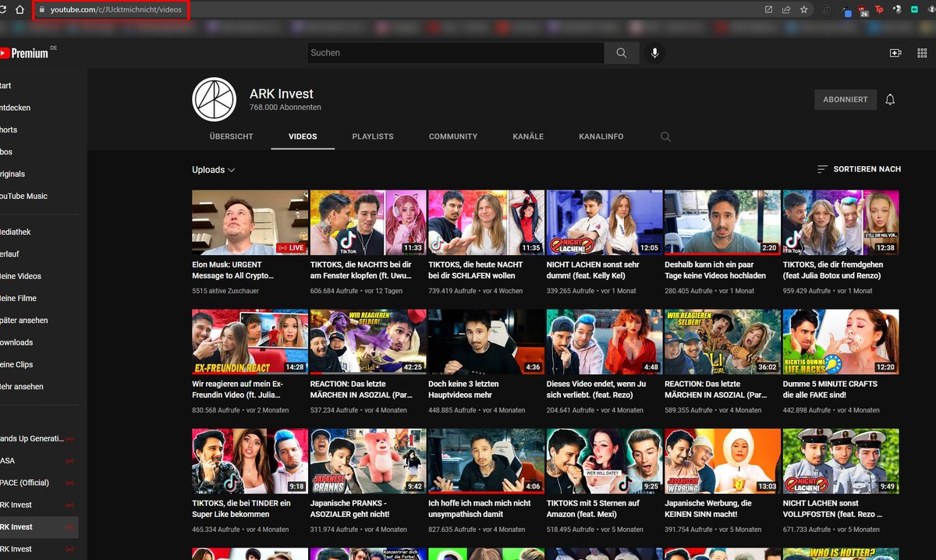Click title 'Ich hoffe ich mach mich nicht unsympathisch damit'
Screen dimensions: 936x560
click(480, 509)
